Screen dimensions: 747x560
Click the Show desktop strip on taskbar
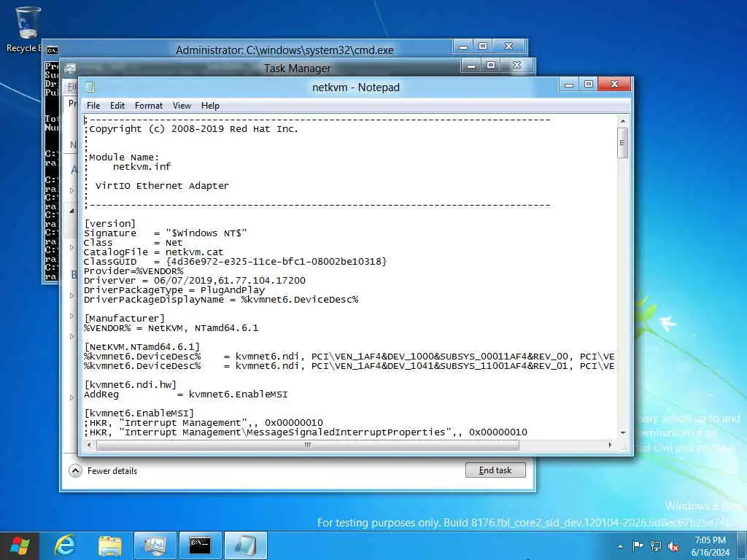click(743, 545)
